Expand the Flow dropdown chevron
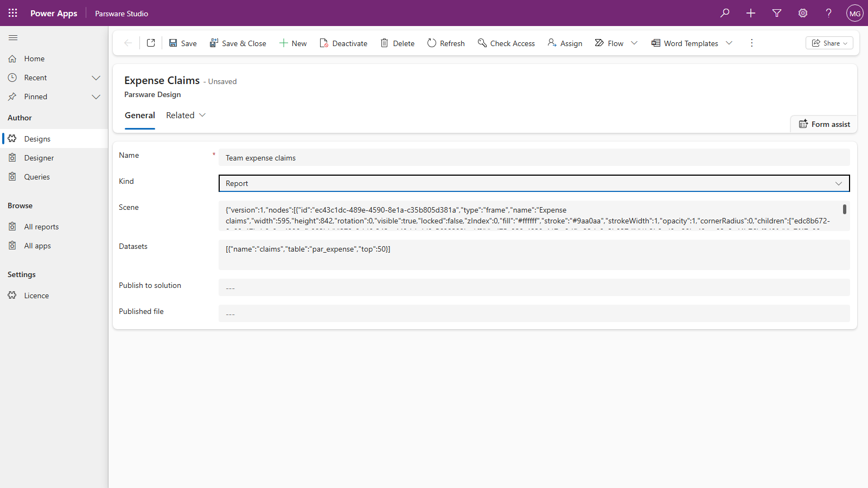868x488 pixels. [x=634, y=43]
